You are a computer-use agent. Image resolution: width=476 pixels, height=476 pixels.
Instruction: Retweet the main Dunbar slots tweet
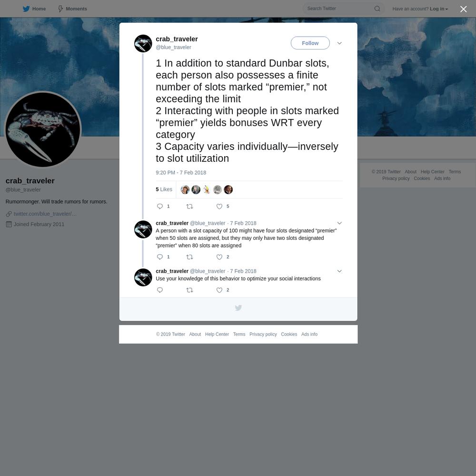(189, 207)
